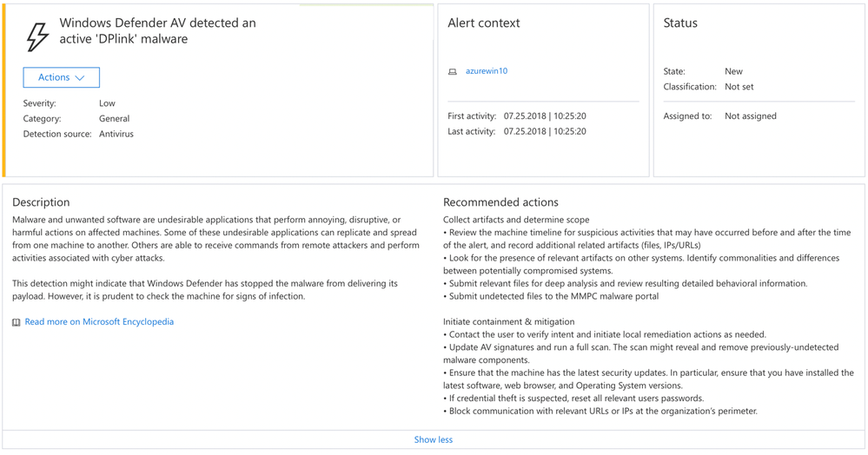Click the State value 'New'

[733, 71]
